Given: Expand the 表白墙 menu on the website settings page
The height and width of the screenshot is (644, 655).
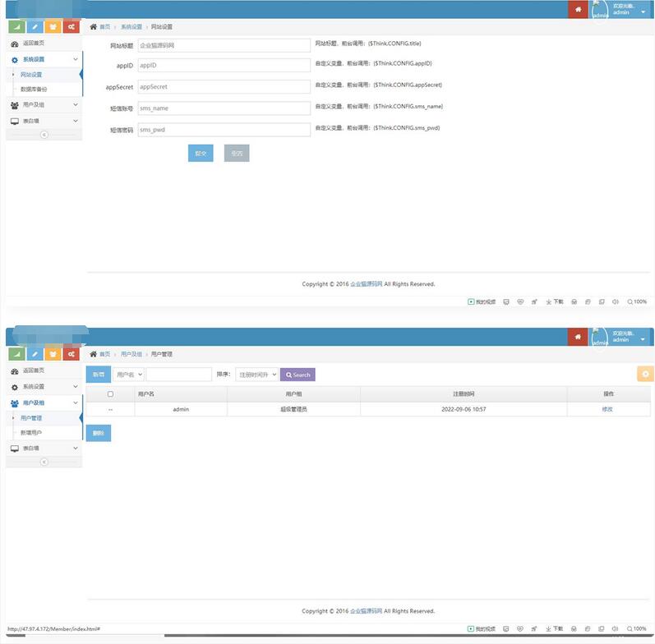Looking at the screenshot, I should (x=44, y=121).
